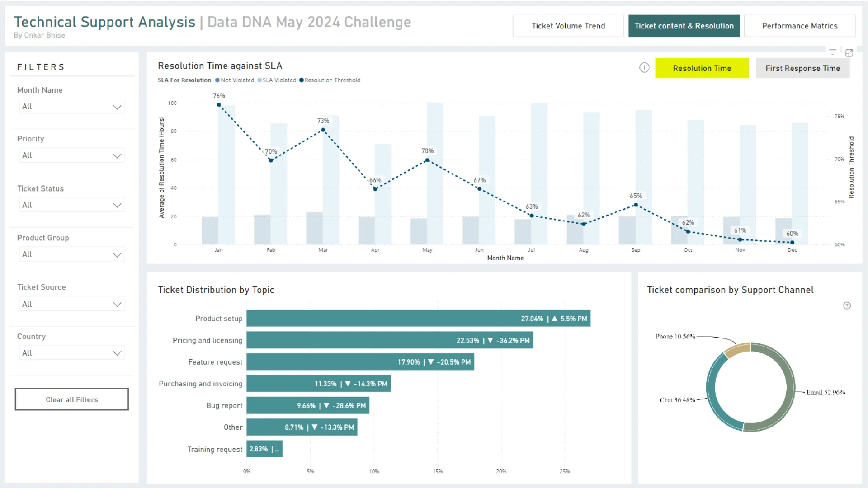Click the 76% data point for Jan

(x=219, y=105)
